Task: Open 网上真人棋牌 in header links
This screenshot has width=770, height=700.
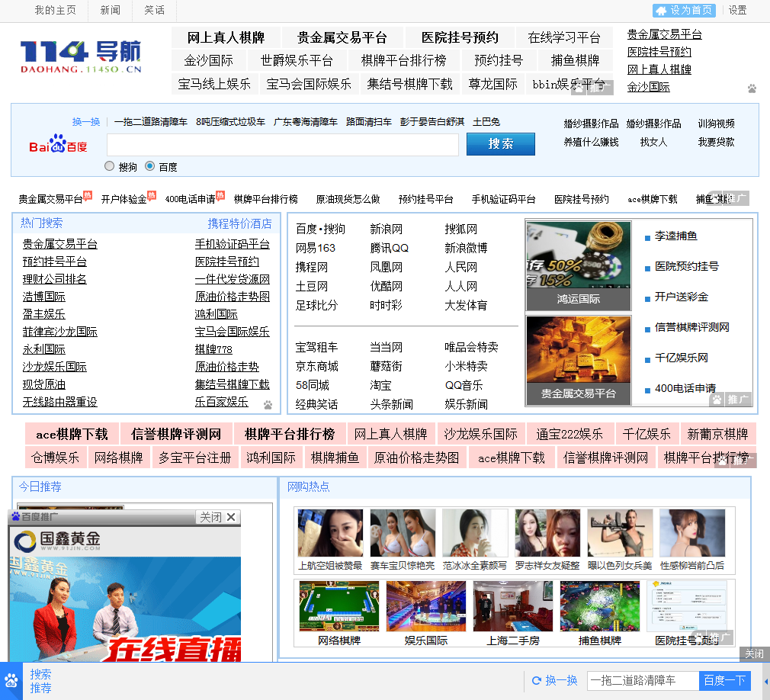Action: coord(226,37)
